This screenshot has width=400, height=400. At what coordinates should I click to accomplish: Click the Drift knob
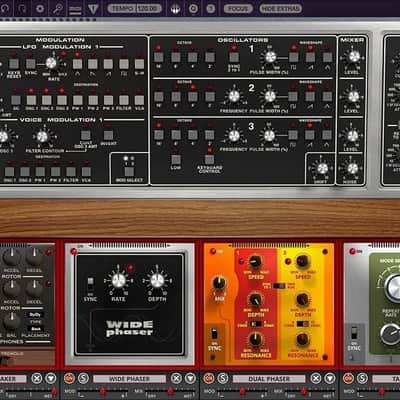point(322,169)
